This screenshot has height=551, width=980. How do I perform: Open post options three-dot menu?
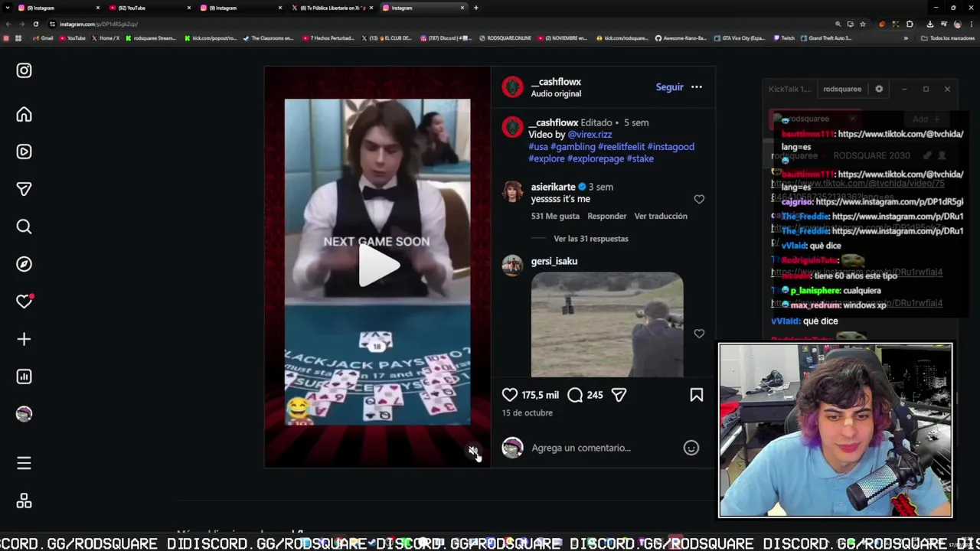(x=697, y=87)
